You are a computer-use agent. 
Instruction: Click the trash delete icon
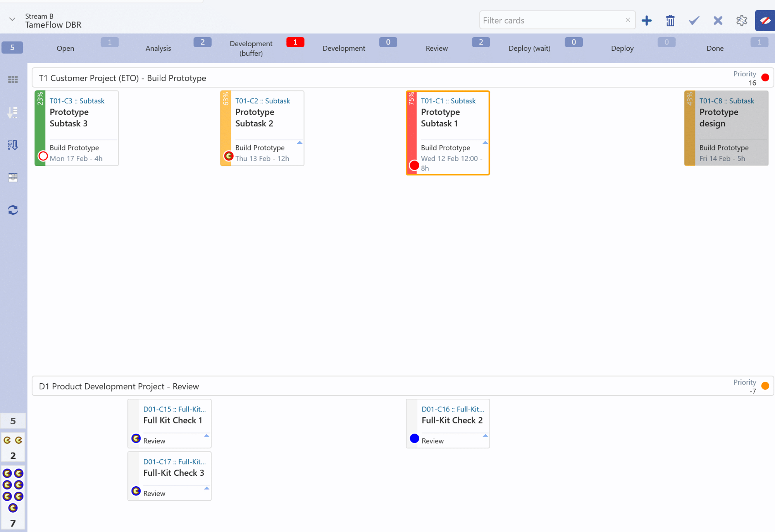click(670, 21)
